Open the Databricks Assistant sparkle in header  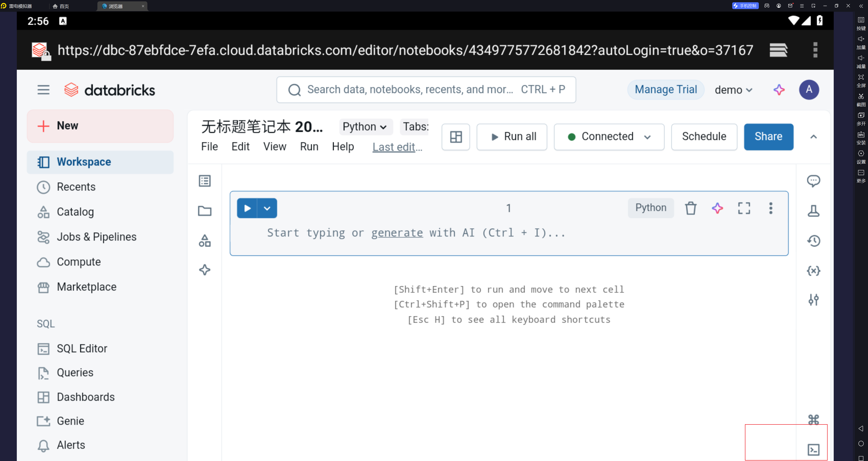779,90
